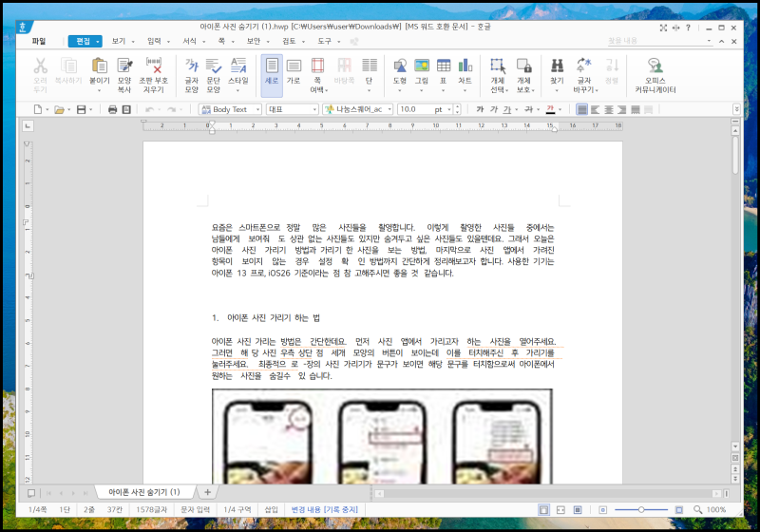
Task: Toggle distributed paragraph alignment
Action: [x=635, y=109]
